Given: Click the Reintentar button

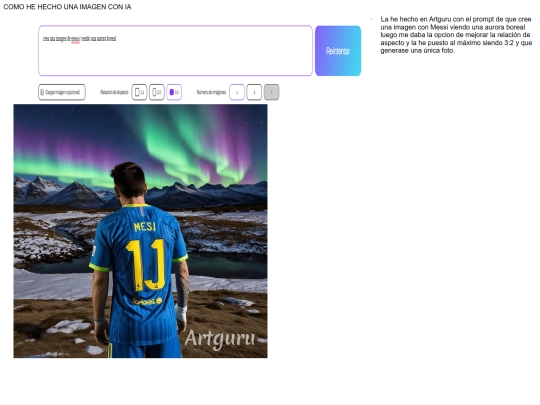Looking at the screenshot, I should tap(338, 51).
